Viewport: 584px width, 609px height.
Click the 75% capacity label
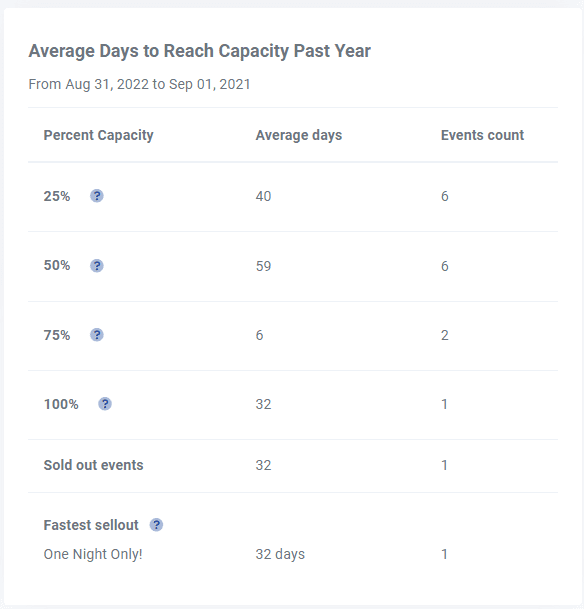click(57, 335)
